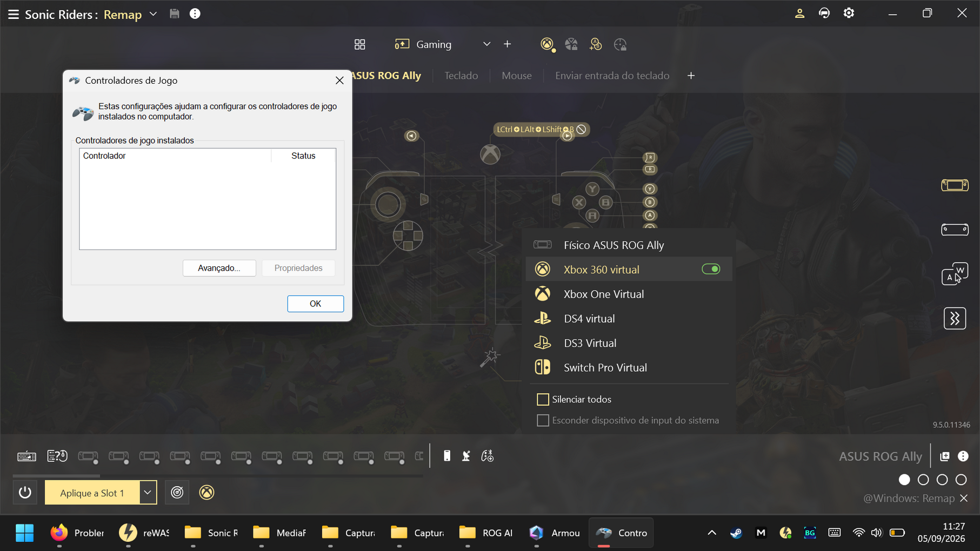Click the satellite antenna adapter icon
Image resolution: width=980 pixels, height=551 pixels.
466,456
